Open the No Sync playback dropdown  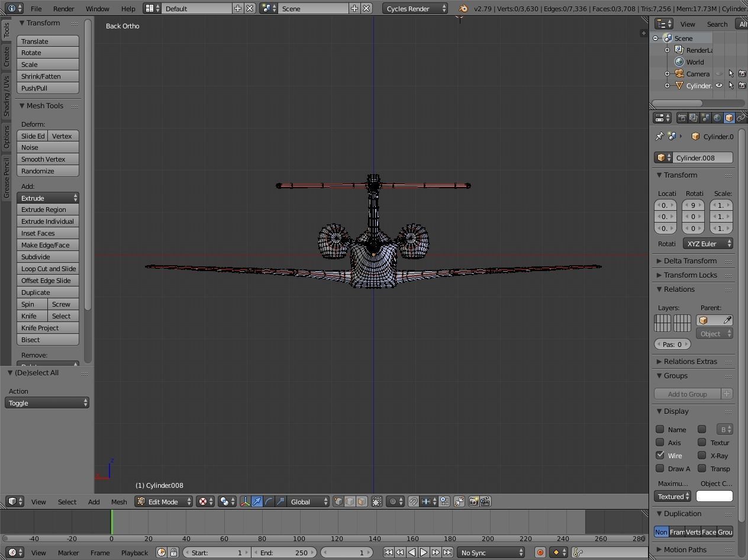[491, 552]
